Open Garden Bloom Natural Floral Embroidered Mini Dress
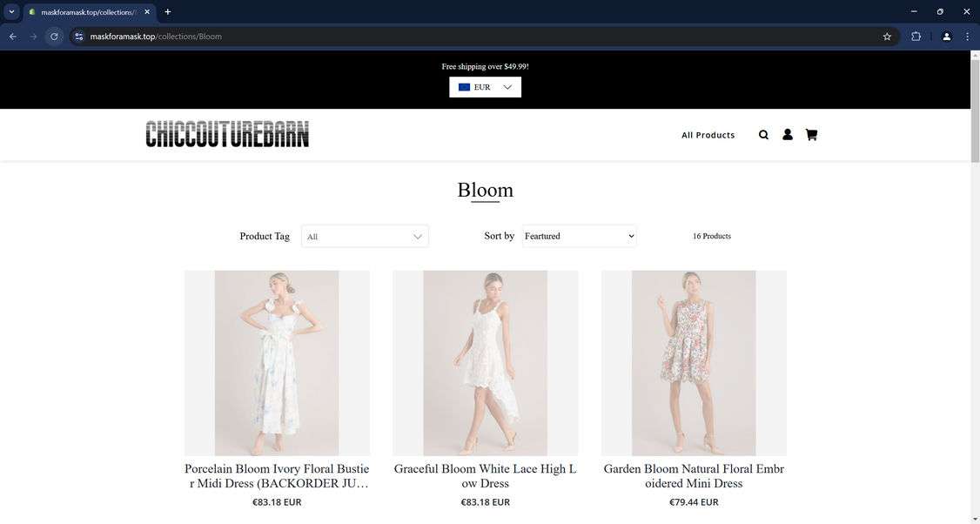This screenshot has width=980, height=524. (x=694, y=476)
